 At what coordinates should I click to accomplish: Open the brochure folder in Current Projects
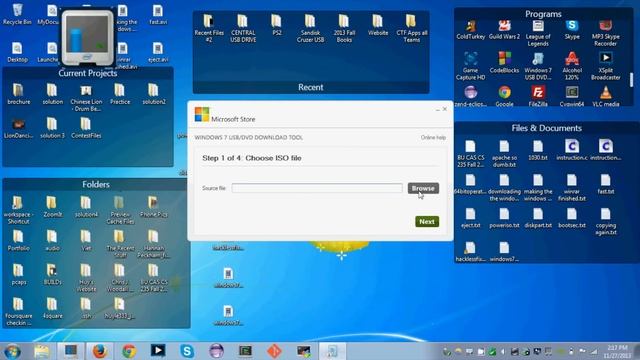pos(18,94)
